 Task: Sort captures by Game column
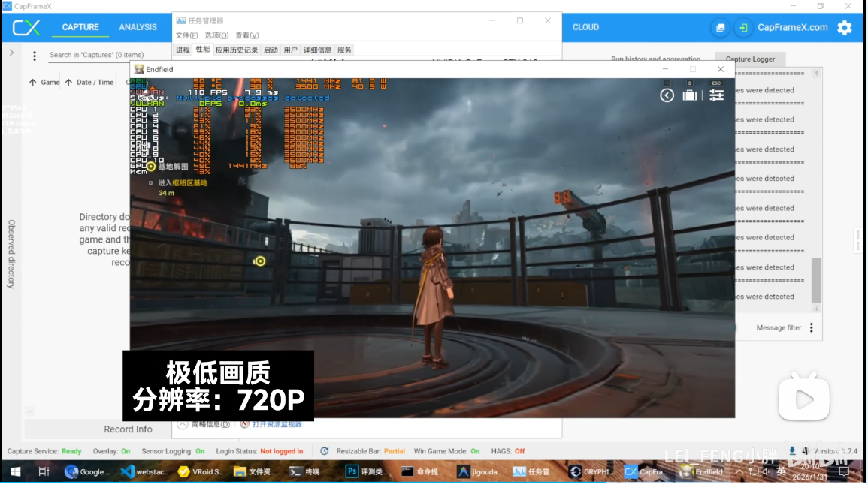point(44,83)
